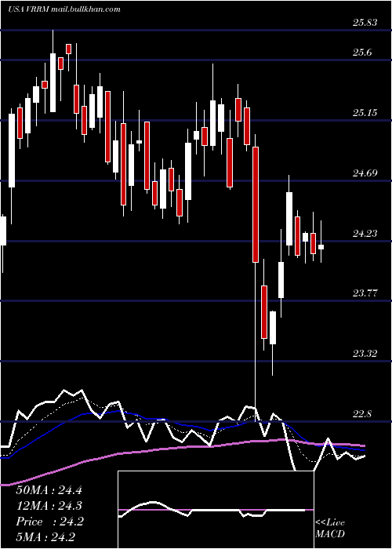Click the 25.83 price axis label
The image size is (392, 549).
click(x=365, y=23)
